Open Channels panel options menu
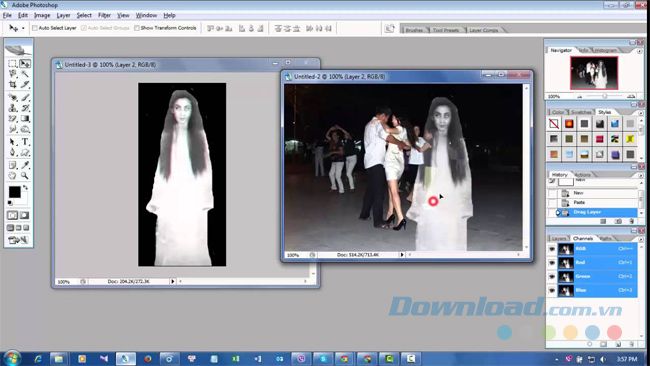 (x=640, y=239)
